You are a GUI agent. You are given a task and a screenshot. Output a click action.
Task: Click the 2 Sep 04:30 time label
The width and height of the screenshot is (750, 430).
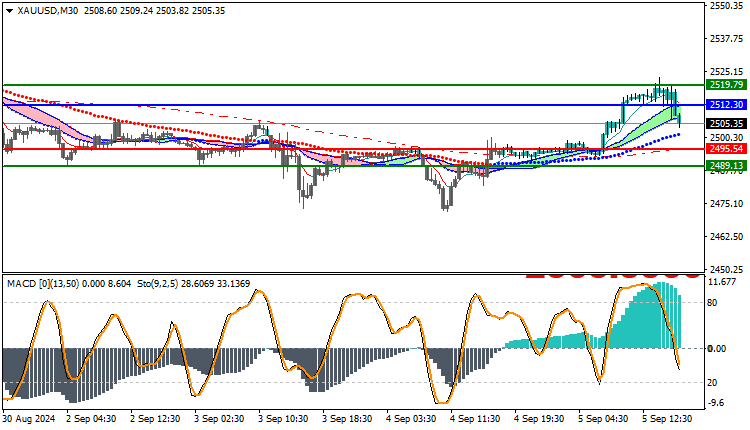click(92, 419)
